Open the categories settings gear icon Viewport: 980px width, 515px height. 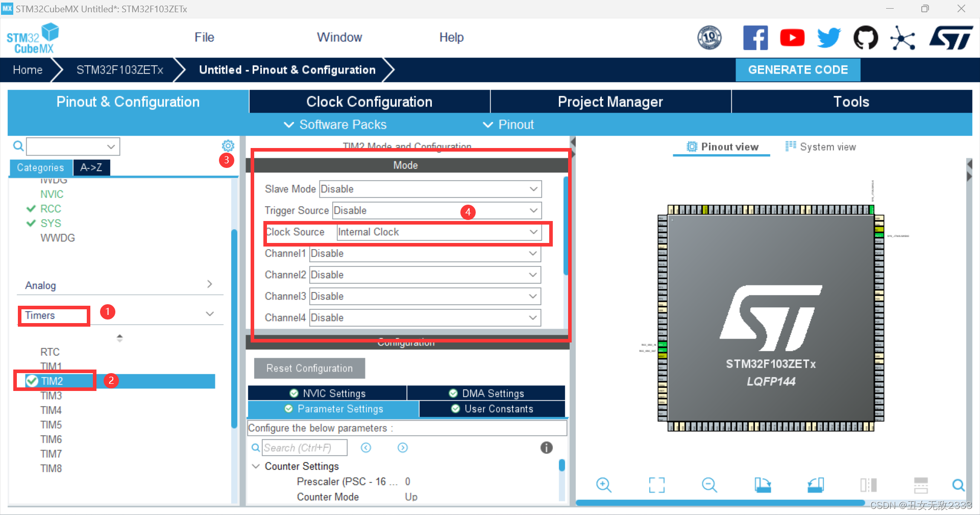[x=228, y=146]
